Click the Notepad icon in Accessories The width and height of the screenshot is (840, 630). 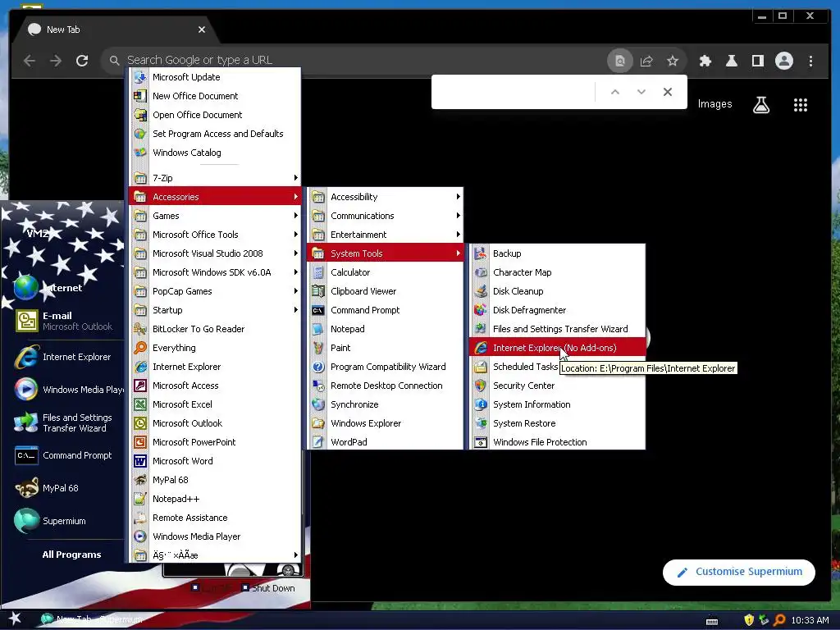click(x=318, y=329)
